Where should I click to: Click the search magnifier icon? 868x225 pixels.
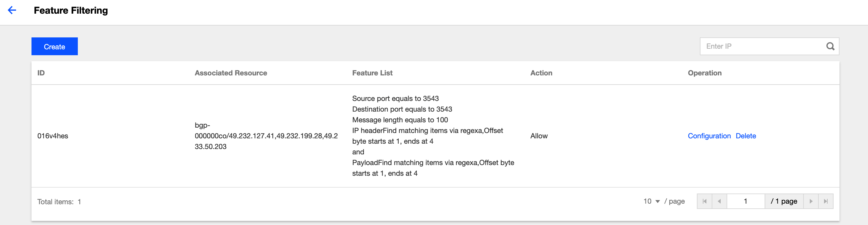tap(830, 47)
